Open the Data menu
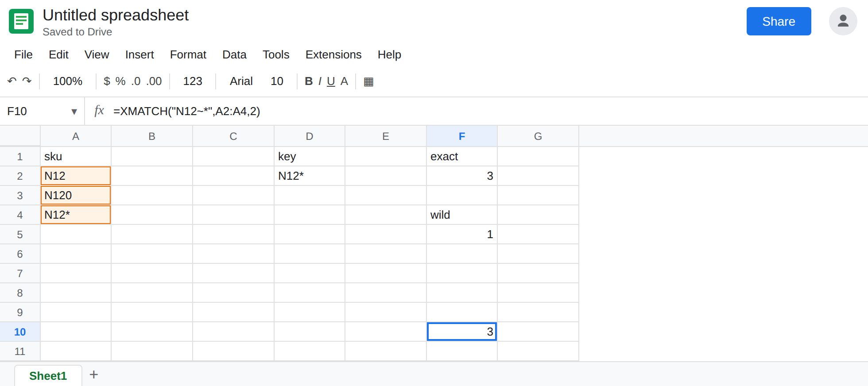The height and width of the screenshot is (386, 868). click(234, 54)
